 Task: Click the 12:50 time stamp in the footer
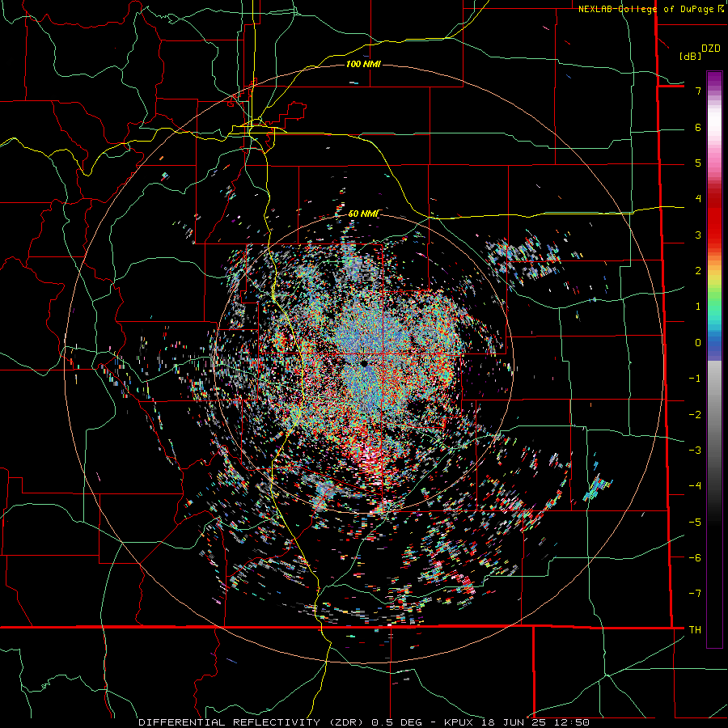[570, 722]
